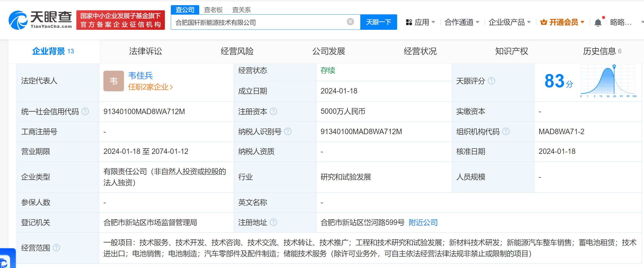Open the notification bell

click(x=598, y=22)
